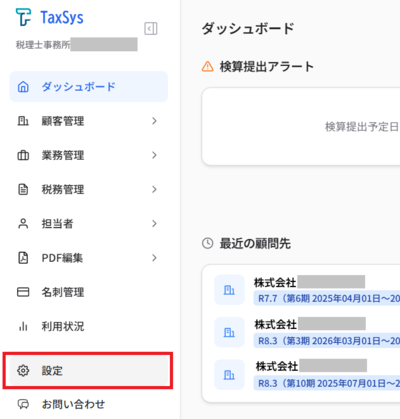Click the 顧客管理 building icon
Screen dimensions: 400x419
[23, 121]
